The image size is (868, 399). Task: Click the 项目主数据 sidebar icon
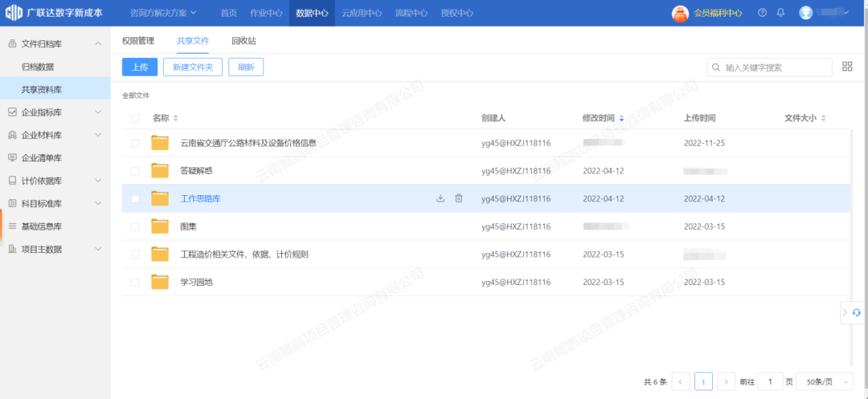point(12,249)
